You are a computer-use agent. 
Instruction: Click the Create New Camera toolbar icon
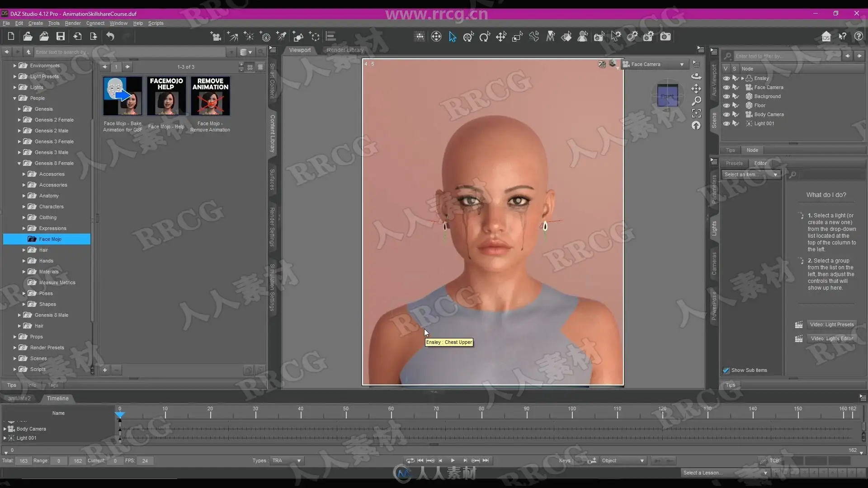[x=216, y=37]
